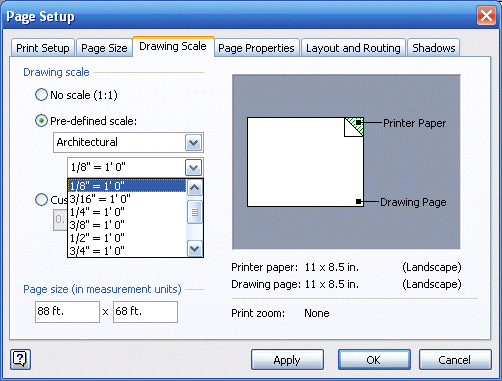Close the Page Setup dialog

click(486, 15)
